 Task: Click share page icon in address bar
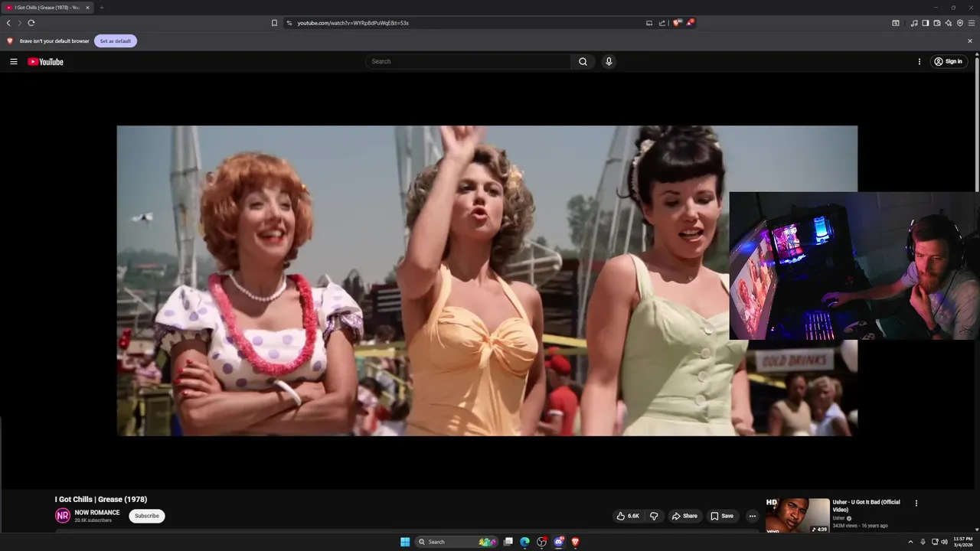point(661,23)
